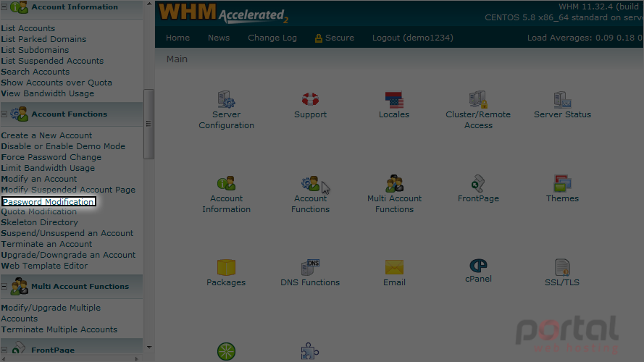The width and height of the screenshot is (644, 362).
Task: Open the View Bandwidth Usage link
Action: [x=48, y=93]
